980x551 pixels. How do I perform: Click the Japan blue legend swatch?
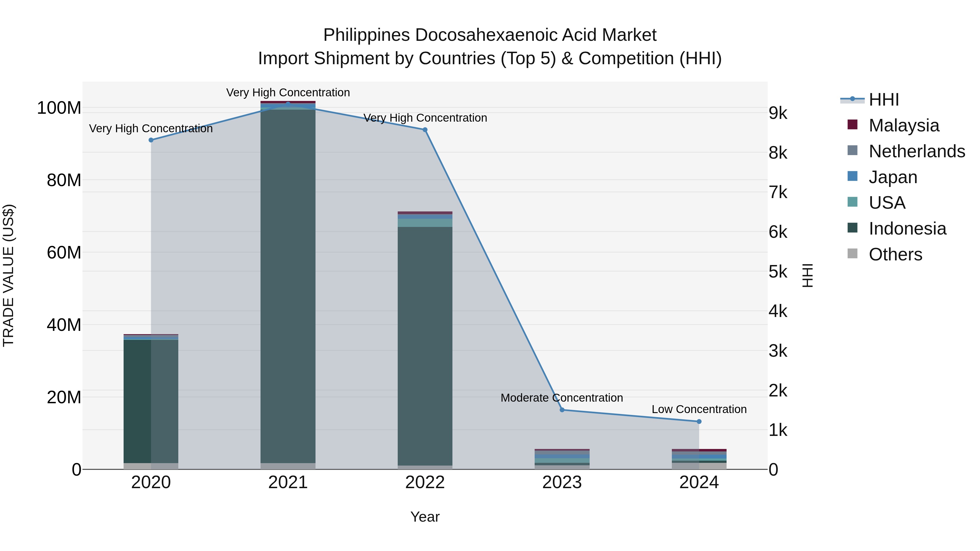tap(853, 176)
